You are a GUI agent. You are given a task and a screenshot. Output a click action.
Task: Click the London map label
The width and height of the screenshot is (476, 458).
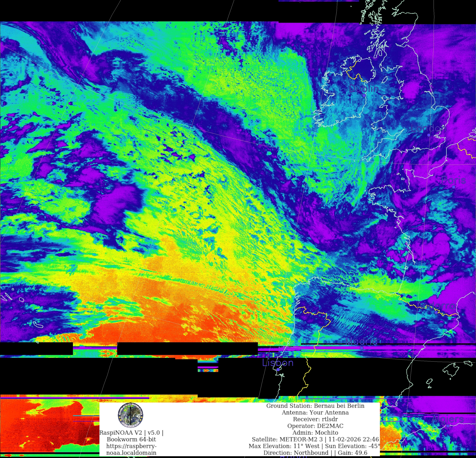428,128
